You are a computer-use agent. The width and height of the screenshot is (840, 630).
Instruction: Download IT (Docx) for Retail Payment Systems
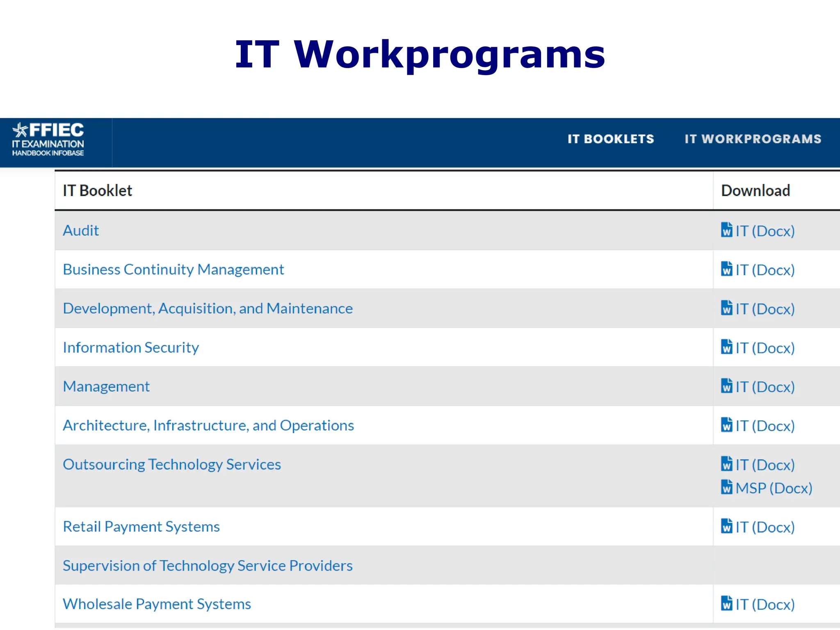765,527
